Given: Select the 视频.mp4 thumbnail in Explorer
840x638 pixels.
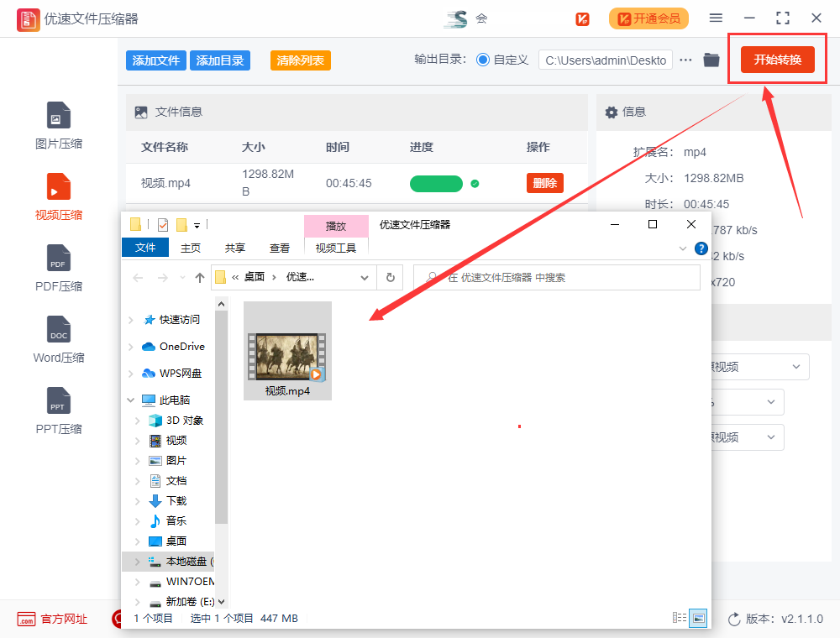Looking at the screenshot, I should (x=287, y=351).
